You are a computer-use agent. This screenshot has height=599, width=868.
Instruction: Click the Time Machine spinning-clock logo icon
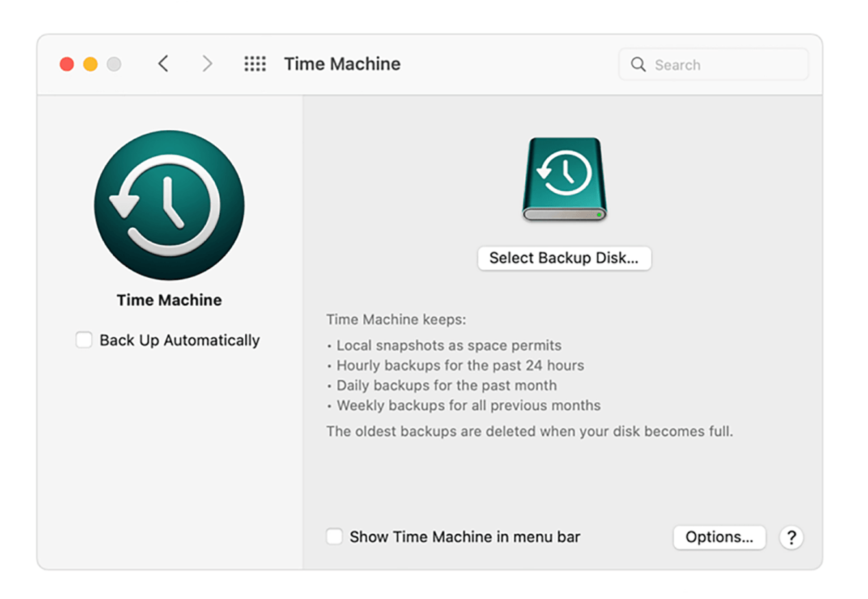point(169,205)
